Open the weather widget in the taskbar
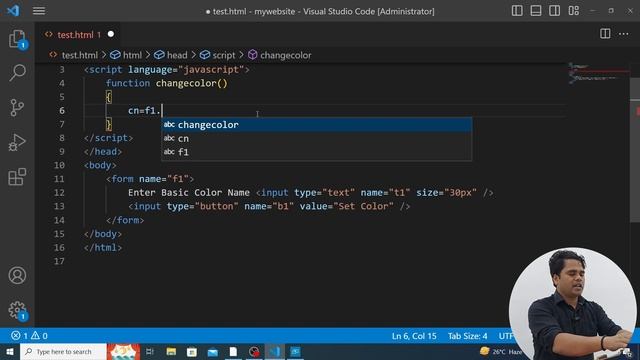Viewport: 640px width, 360px height. [500, 351]
